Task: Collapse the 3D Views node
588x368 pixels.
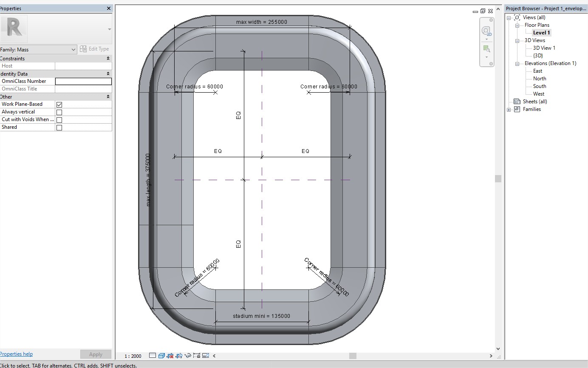Action: tap(517, 41)
